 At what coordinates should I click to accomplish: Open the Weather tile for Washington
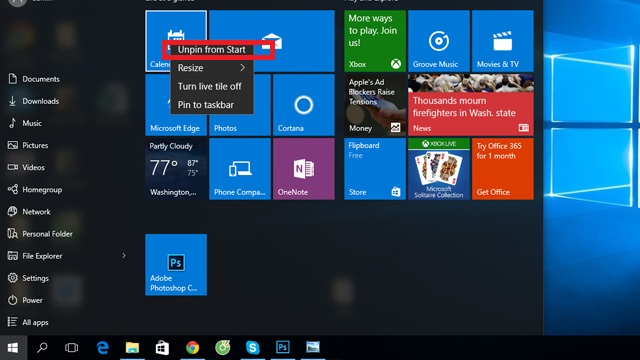click(176, 169)
